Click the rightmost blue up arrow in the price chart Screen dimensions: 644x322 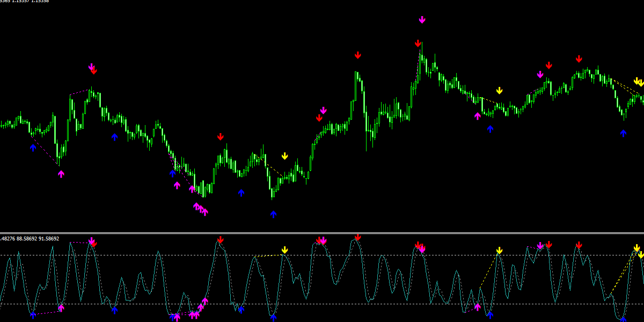click(623, 133)
